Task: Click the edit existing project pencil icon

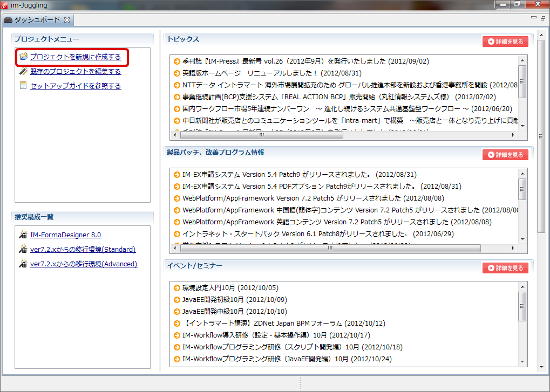Action: (x=24, y=71)
